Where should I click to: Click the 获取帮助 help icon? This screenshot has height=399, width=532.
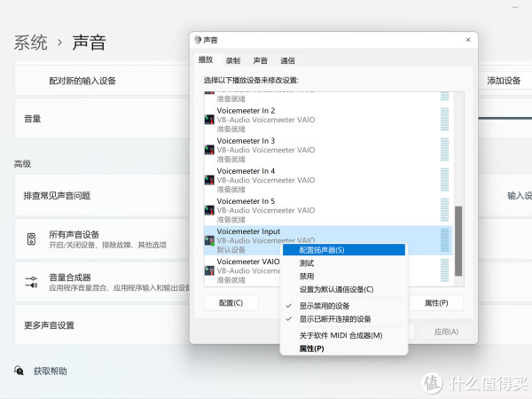19,371
